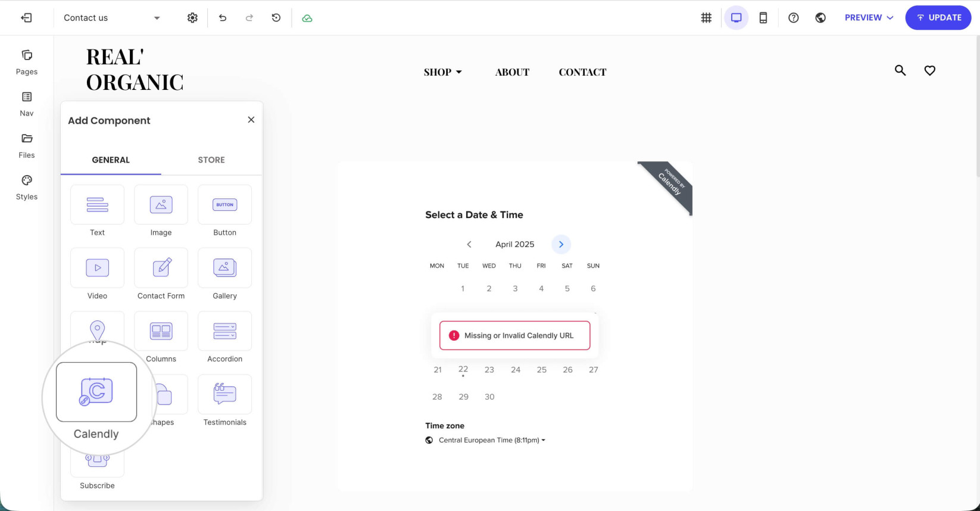This screenshot has height=511, width=980.
Task: Select April 30 in calendar
Action: pos(489,397)
